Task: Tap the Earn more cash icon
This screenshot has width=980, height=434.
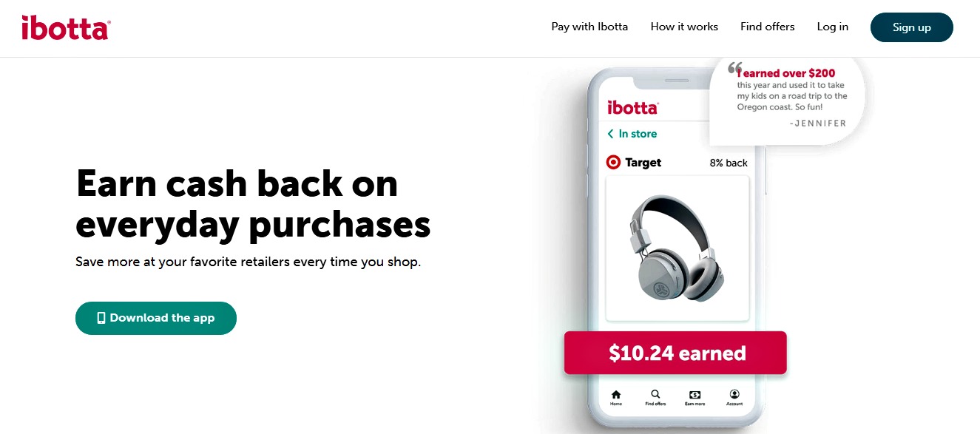Action: 695,394
